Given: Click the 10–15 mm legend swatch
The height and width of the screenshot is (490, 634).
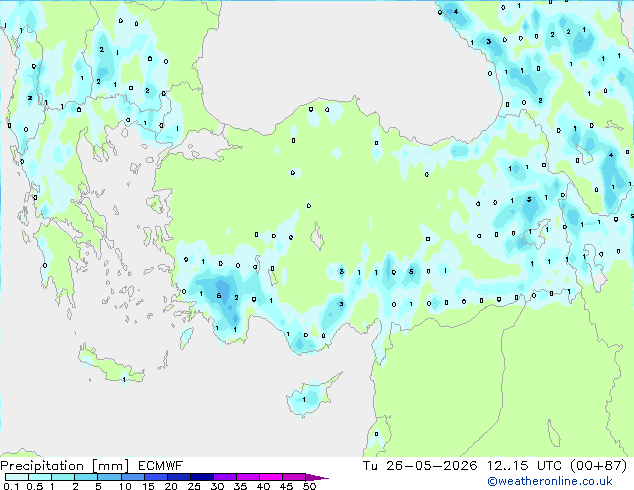Looking at the screenshot, I should [x=133, y=477].
